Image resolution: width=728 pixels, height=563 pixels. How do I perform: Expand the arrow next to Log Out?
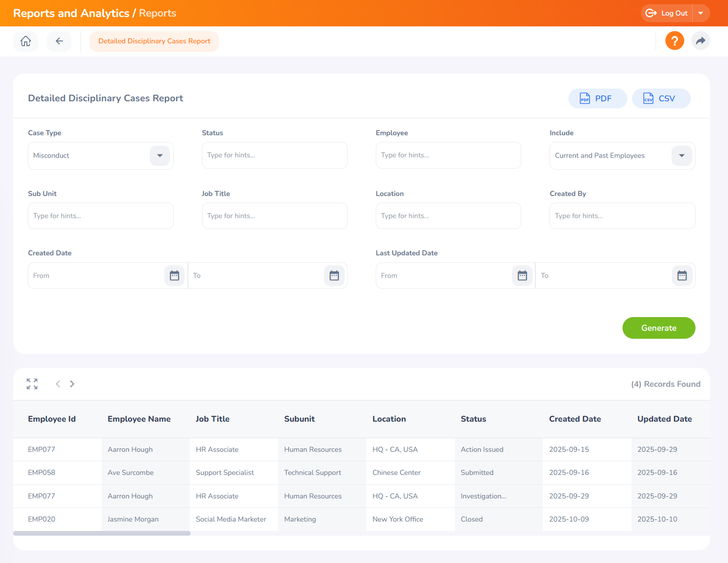click(701, 13)
